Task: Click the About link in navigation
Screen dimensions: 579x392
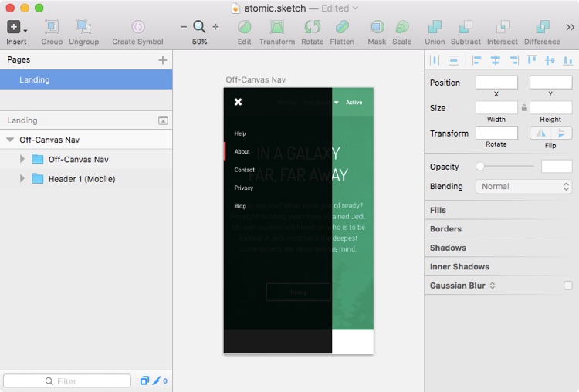Action: 242,151
